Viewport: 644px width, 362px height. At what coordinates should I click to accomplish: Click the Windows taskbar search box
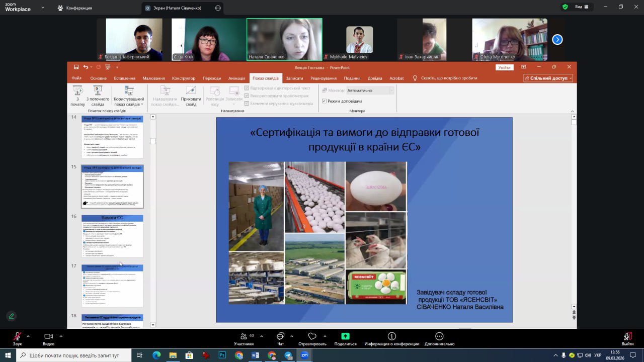click(x=74, y=355)
